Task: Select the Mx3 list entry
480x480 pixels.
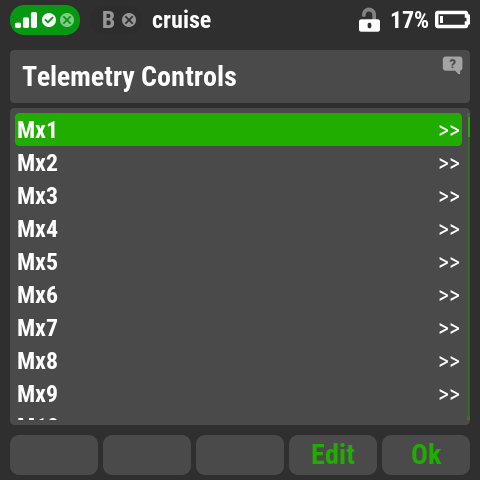Action: coord(238,196)
